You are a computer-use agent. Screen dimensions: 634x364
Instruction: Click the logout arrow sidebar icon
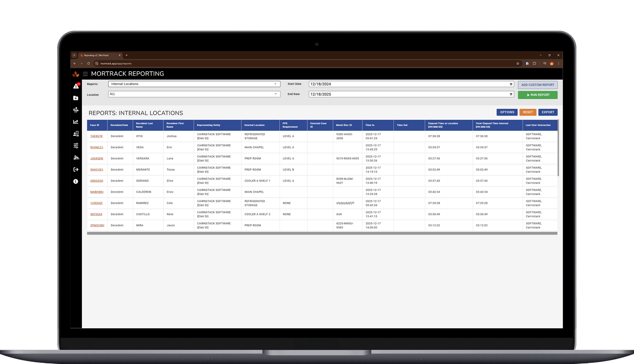tap(76, 170)
